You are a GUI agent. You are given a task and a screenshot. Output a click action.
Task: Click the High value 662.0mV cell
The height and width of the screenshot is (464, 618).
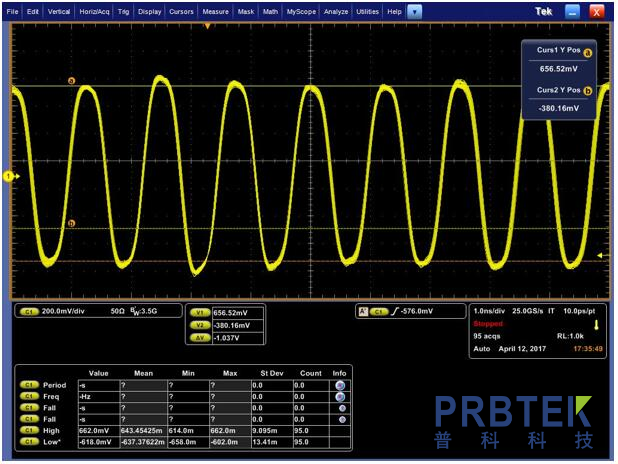click(99, 431)
